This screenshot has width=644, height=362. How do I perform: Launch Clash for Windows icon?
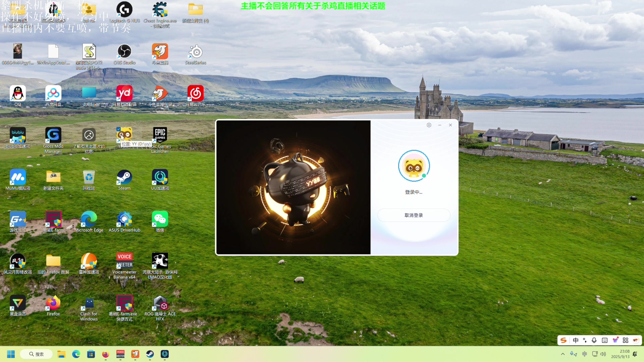(89, 308)
